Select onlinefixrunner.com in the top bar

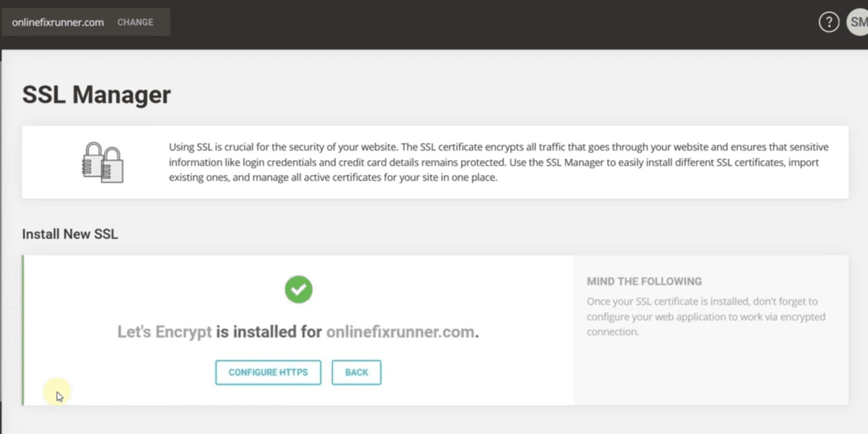tap(58, 22)
